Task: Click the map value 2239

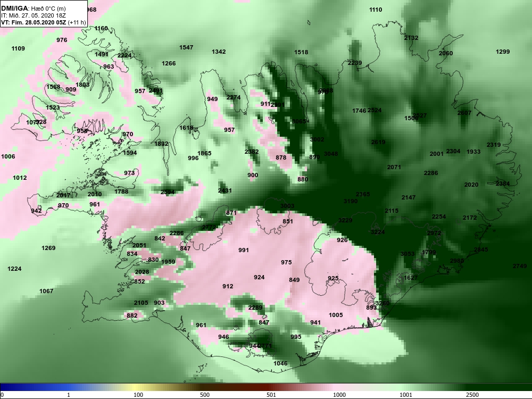Action: pos(355,63)
